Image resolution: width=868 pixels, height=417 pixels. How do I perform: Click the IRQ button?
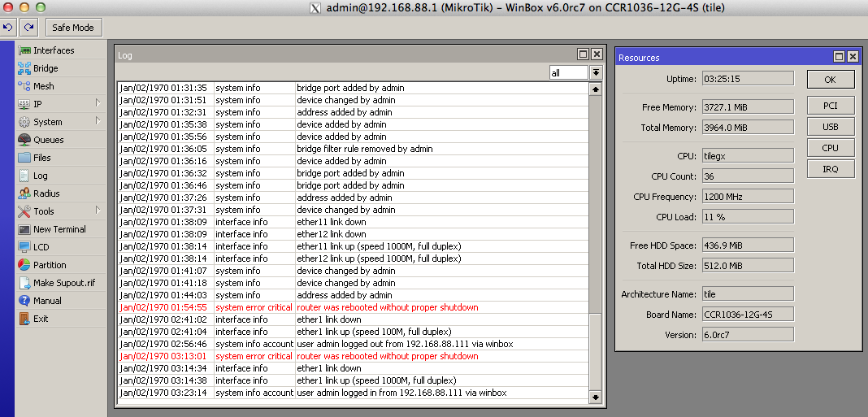pyautogui.click(x=831, y=169)
